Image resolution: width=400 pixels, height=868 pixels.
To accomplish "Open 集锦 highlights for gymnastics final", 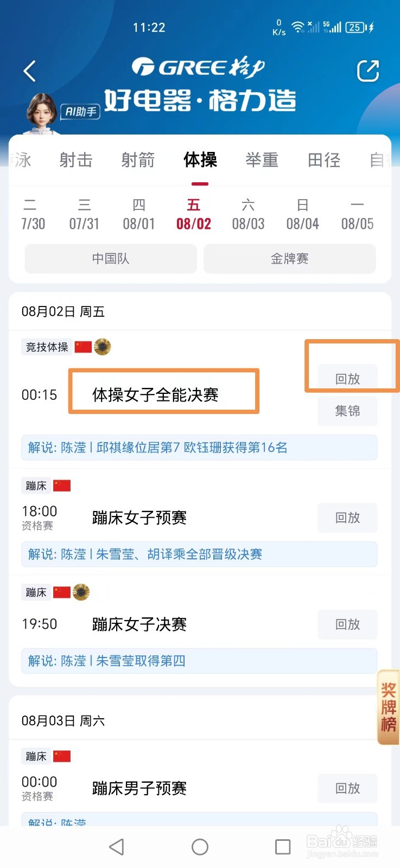I will pos(347,411).
